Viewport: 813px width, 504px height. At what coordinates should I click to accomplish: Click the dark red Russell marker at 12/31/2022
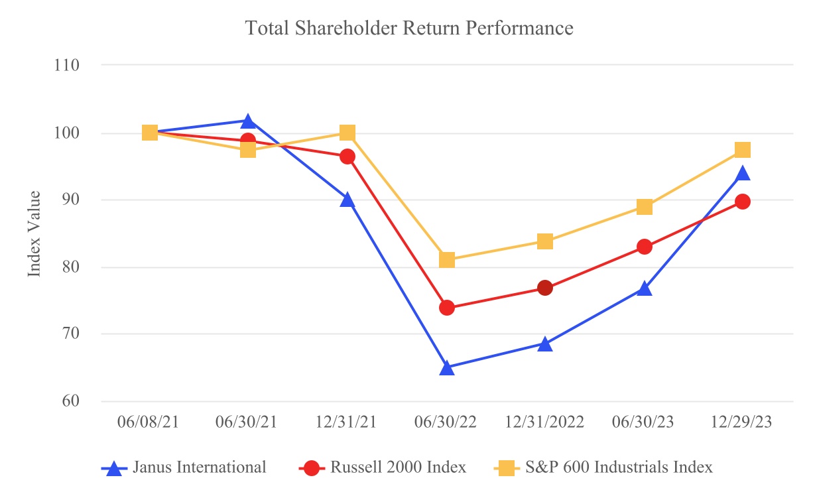[x=545, y=288]
